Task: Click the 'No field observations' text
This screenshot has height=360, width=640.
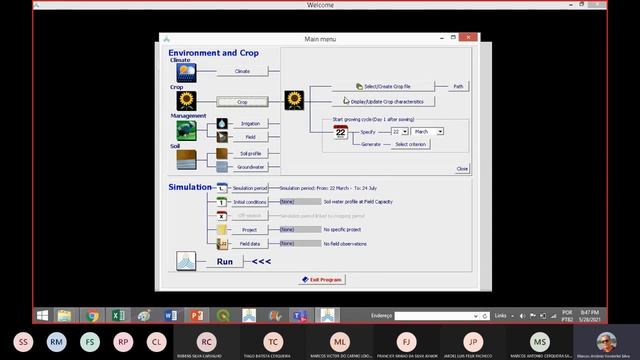Action: point(345,244)
